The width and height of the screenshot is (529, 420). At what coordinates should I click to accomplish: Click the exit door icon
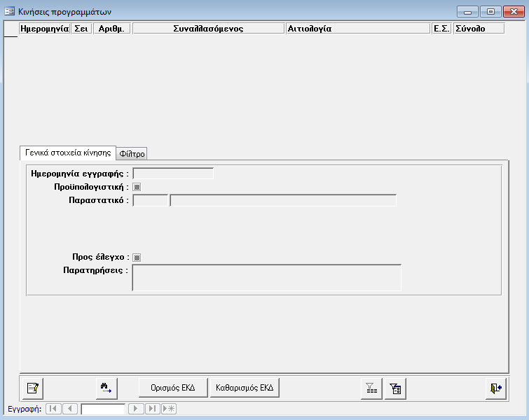click(496, 387)
